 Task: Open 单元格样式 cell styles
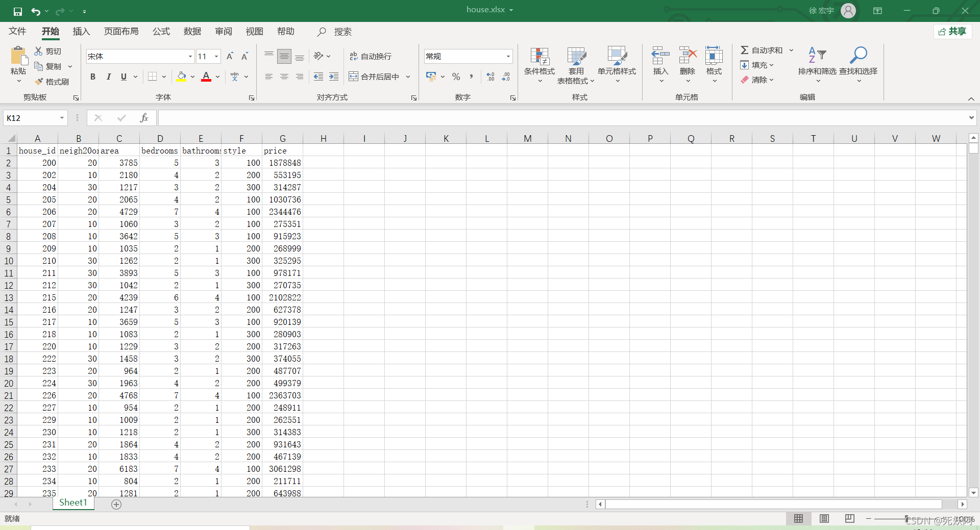pyautogui.click(x=617, y=65)
